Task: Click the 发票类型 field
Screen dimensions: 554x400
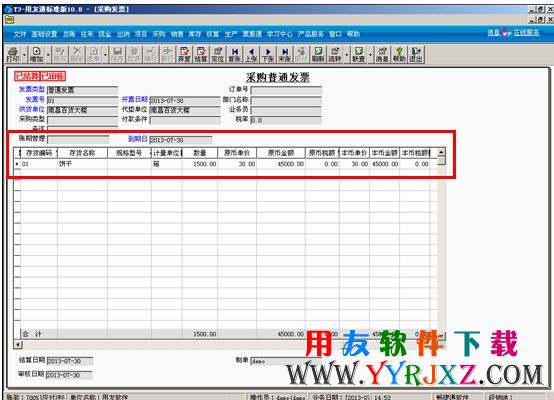Action: click(82, 90)
